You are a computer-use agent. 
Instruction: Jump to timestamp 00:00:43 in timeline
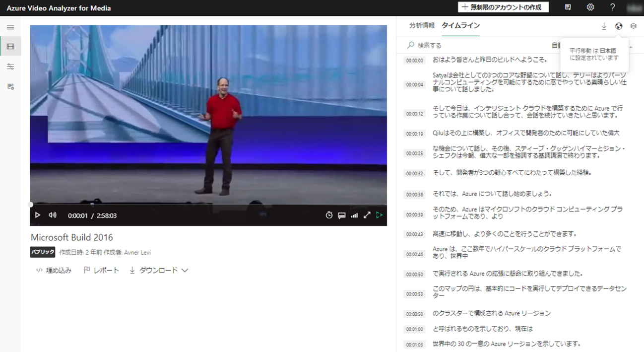coord(414,234)
